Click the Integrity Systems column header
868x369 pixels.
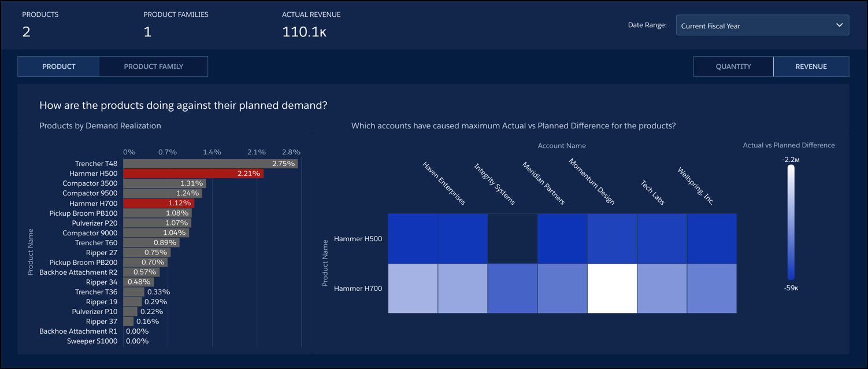coord(494,184)
